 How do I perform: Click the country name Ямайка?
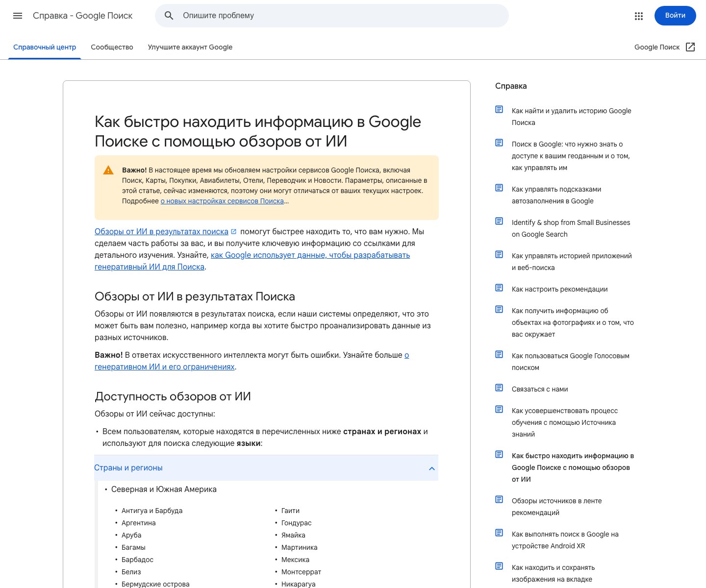293,535
